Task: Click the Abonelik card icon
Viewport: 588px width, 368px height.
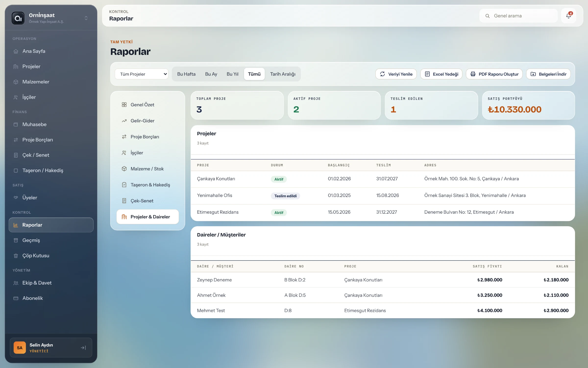Action: pos(16,298)
